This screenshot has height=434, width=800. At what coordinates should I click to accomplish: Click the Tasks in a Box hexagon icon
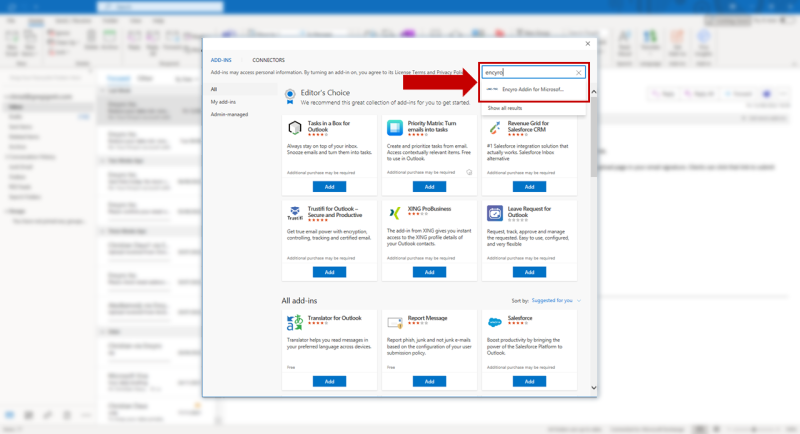pyautogui.click(x=294, y=127)
